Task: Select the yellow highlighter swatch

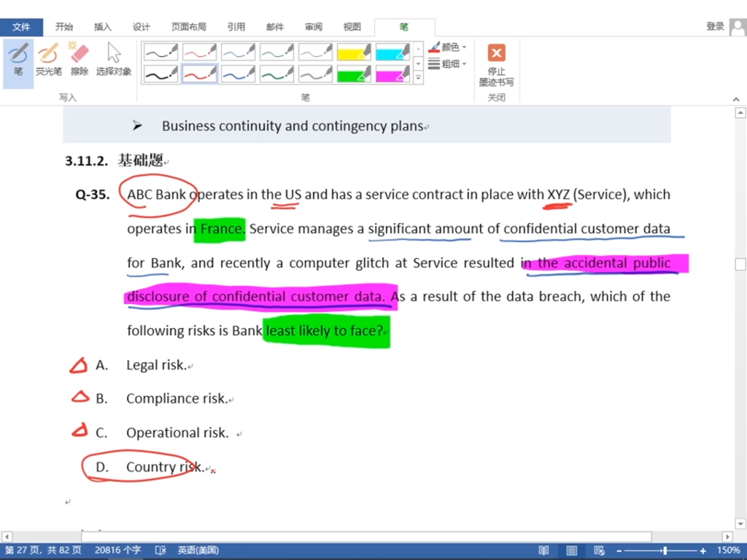Action: (x=354, y=52)
